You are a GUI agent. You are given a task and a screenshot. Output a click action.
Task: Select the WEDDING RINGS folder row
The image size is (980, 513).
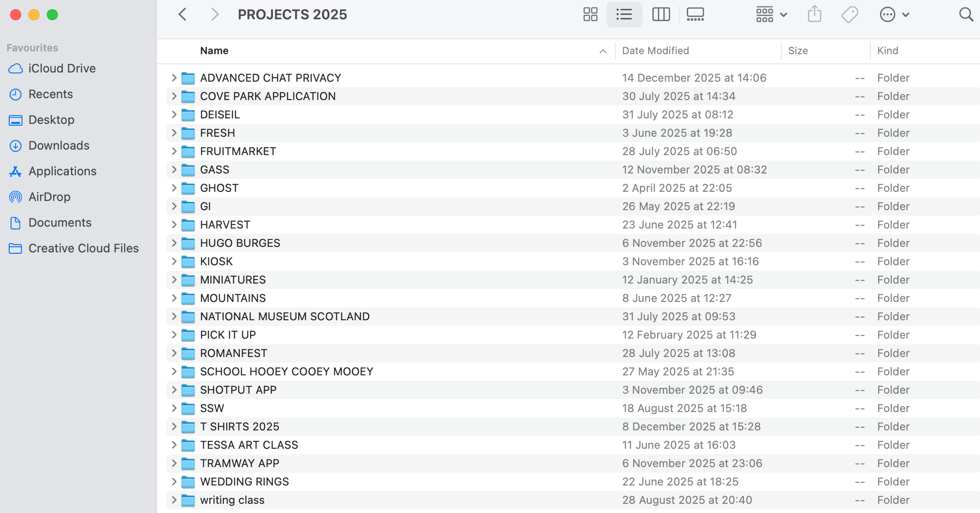[244, 482]
